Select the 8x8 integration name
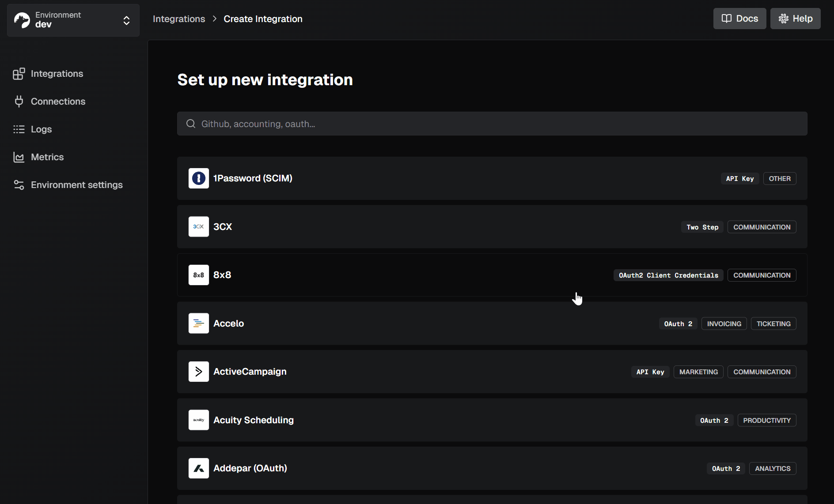The width and height of the screenshot is (834, 504). pos(222,275)
